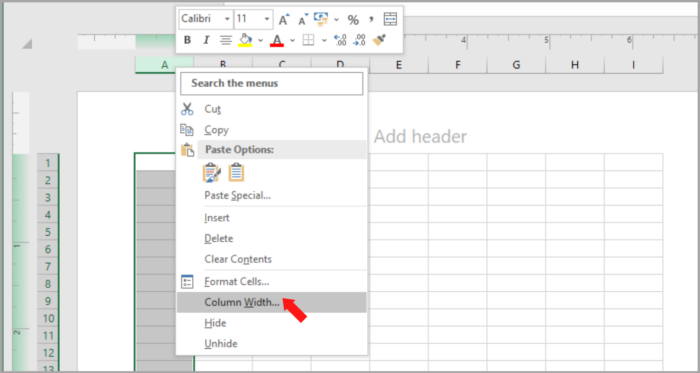Viewport: 700px width, 373px height.
Task: Toggle Italic in the mini toolbar
Action: coord(206,41)
